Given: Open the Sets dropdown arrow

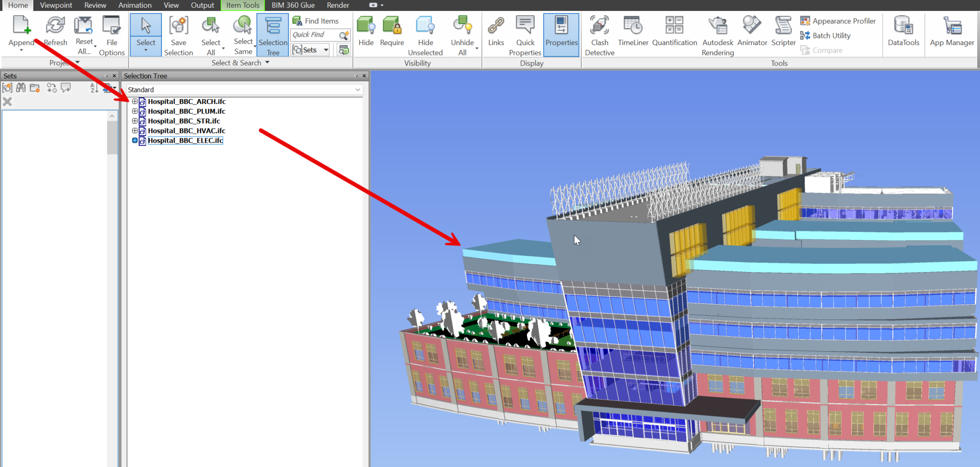Looking at the screenshot, I should pyautogui.click(x=327, y=49).
